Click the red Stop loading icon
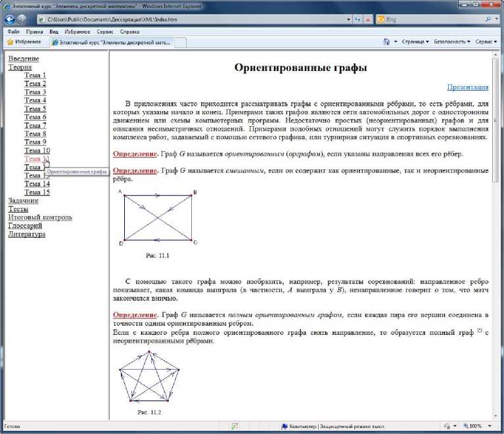This screenshot has height=434, width=504. tap(367, 20)
